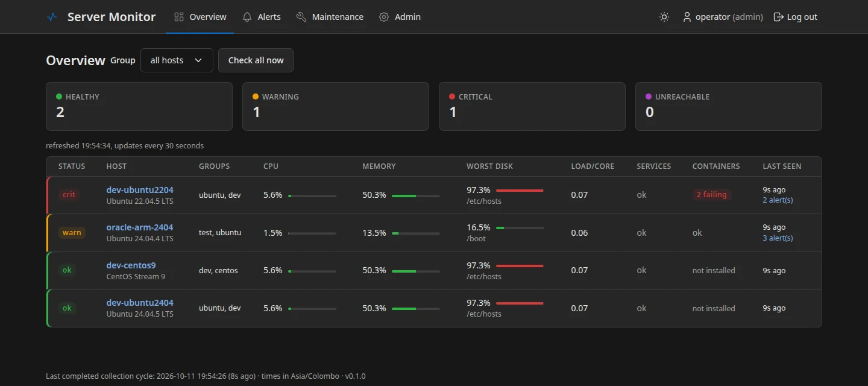Open the dev-ubuntu2204 host link

(x=140, y=190)
